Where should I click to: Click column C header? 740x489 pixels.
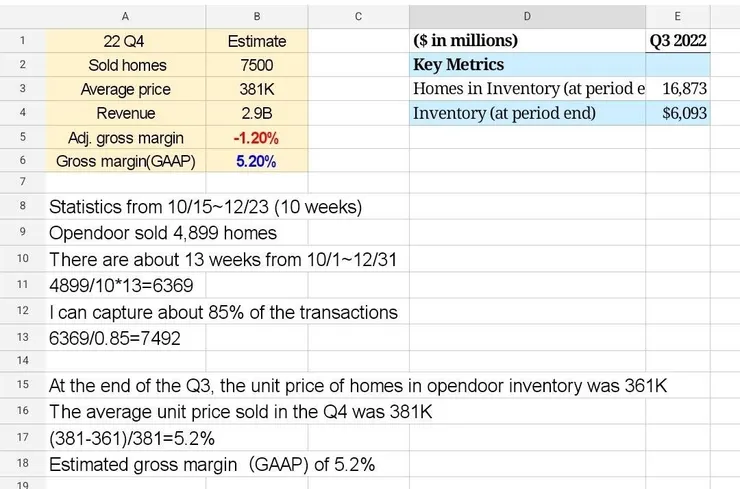coord(357,16)
